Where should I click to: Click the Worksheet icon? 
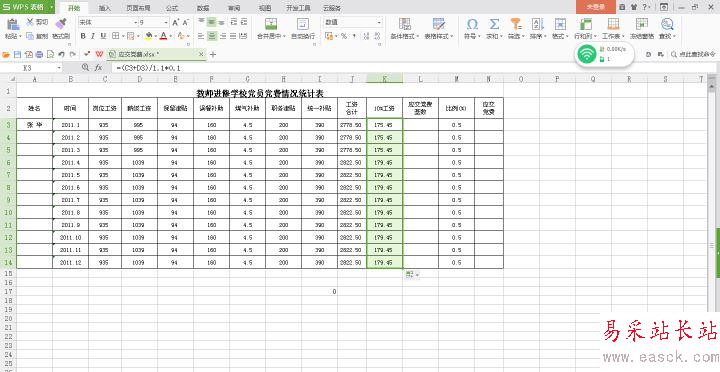(x=613, y=24)
